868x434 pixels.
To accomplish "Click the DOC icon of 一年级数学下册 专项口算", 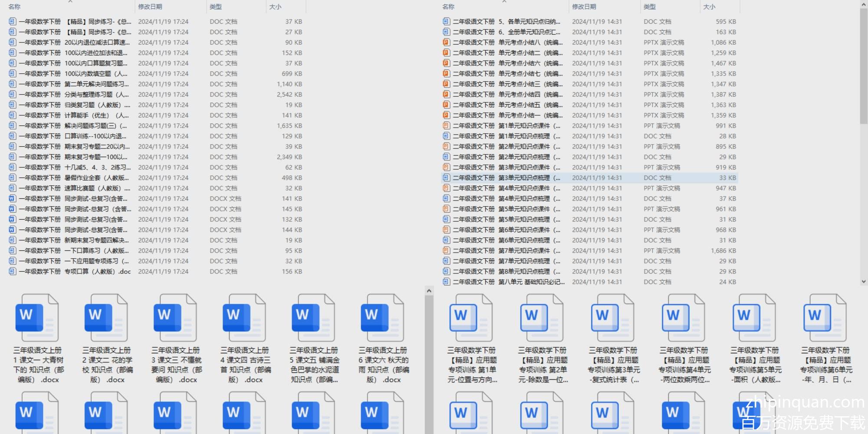I will (12, 272).
